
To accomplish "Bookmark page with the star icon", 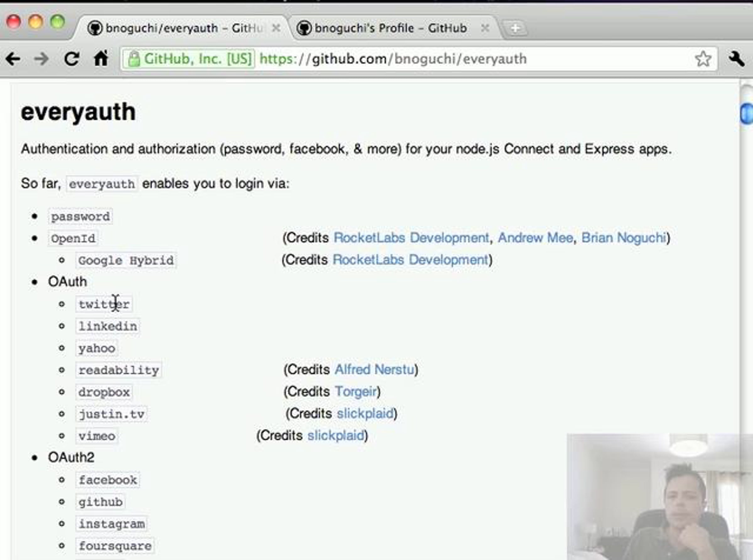I will 703,59.
